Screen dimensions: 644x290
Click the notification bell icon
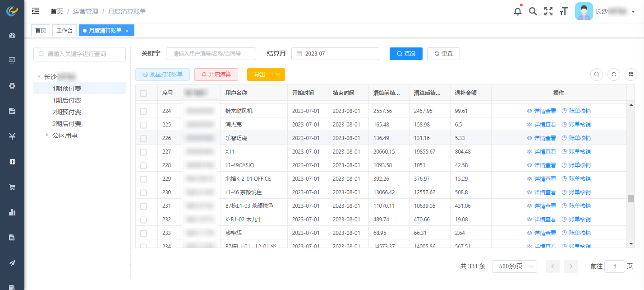tap(518, 12)
